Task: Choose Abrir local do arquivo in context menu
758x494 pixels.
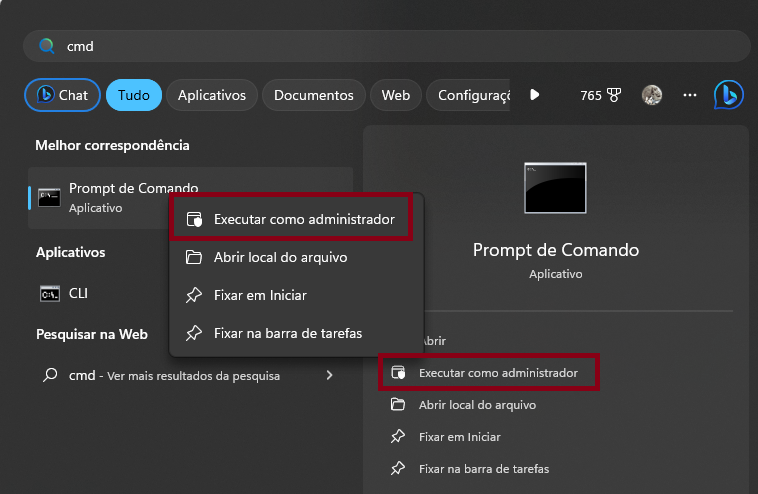Action: point(296,257)
